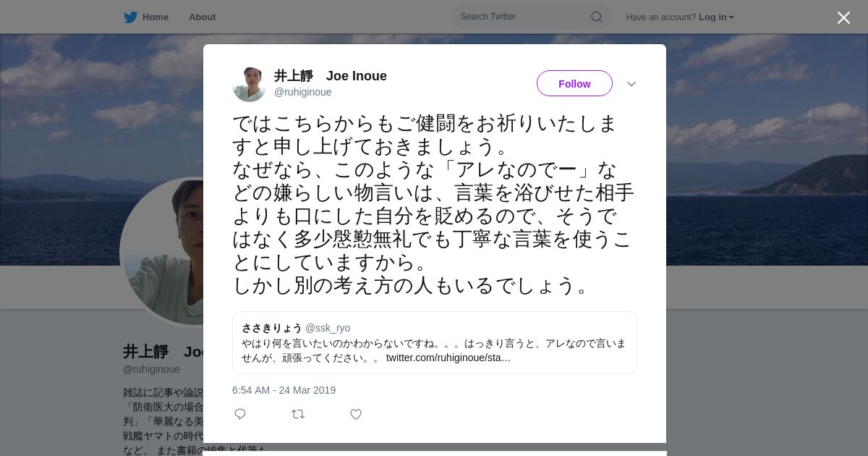Open the @ruhiginoue handle in the tweet header

click(303, 92)
